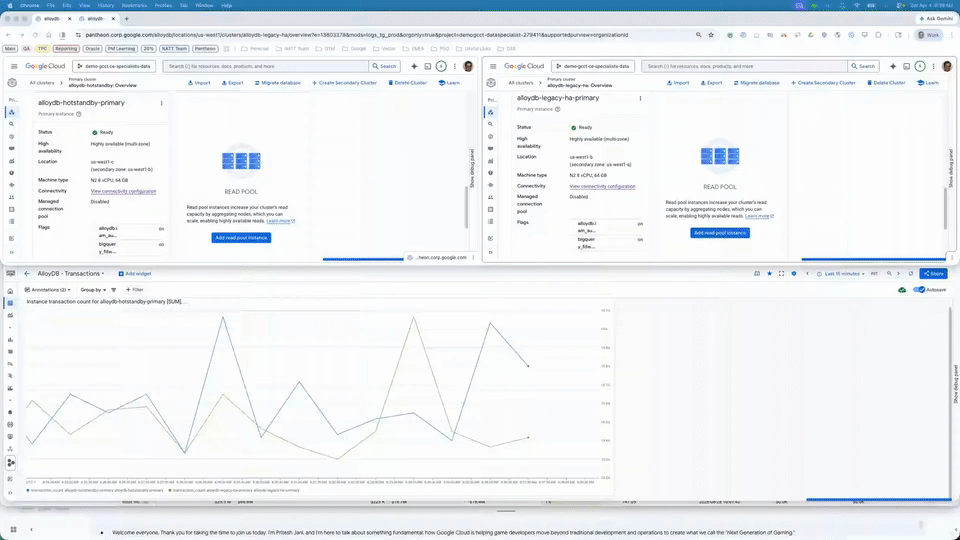Open History menu in macOS menu bar
Screen dimensions: 960x540
pyautogui.click(x=105, y=6)
